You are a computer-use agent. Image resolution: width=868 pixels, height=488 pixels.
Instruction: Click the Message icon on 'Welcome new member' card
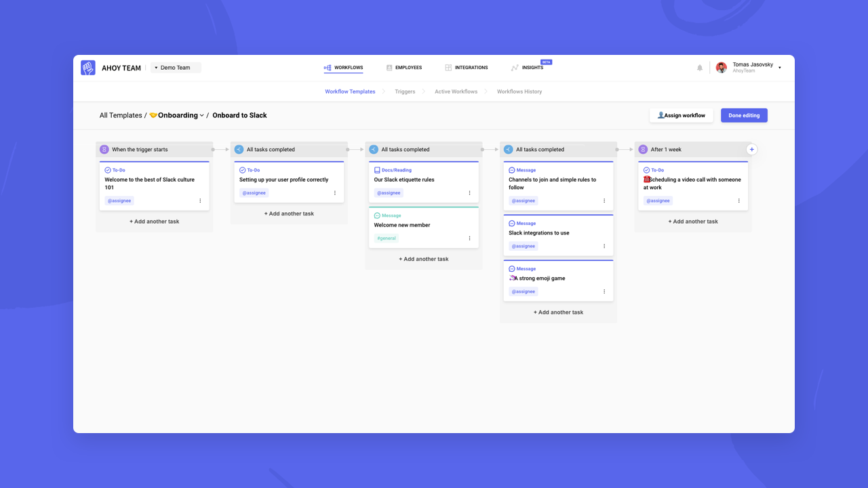377,216
